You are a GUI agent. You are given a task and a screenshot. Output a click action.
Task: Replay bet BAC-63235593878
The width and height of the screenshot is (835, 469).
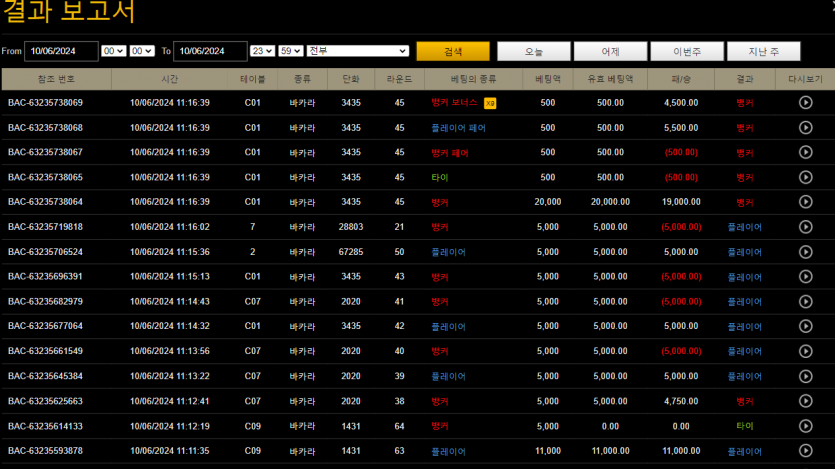(x=805, y=450)
